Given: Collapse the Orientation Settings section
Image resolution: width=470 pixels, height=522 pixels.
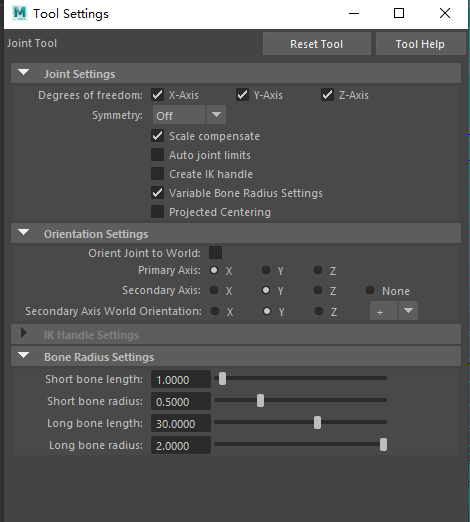Looking at the screenshot, I should pyautogui.click(x=23, y=232).
